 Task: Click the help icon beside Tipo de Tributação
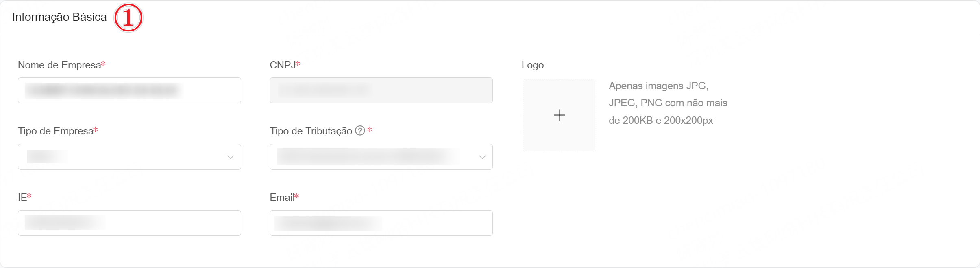(360, 130)
